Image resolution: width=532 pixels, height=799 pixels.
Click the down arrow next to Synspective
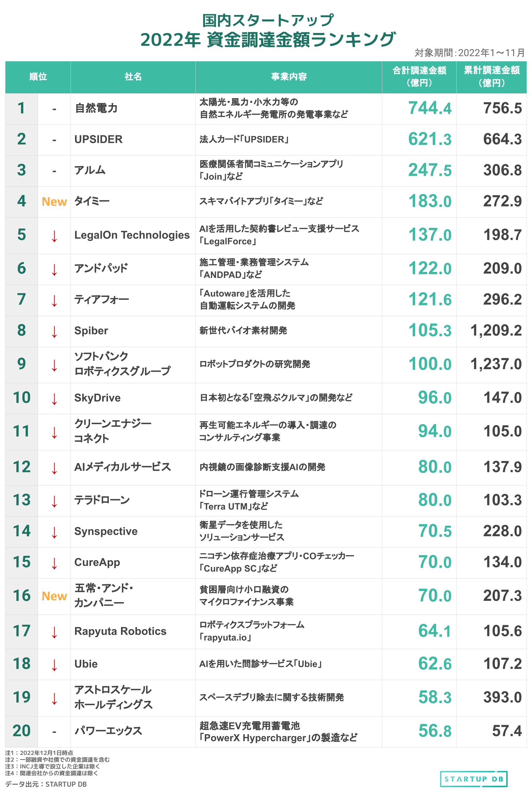(x=54, y=532)
